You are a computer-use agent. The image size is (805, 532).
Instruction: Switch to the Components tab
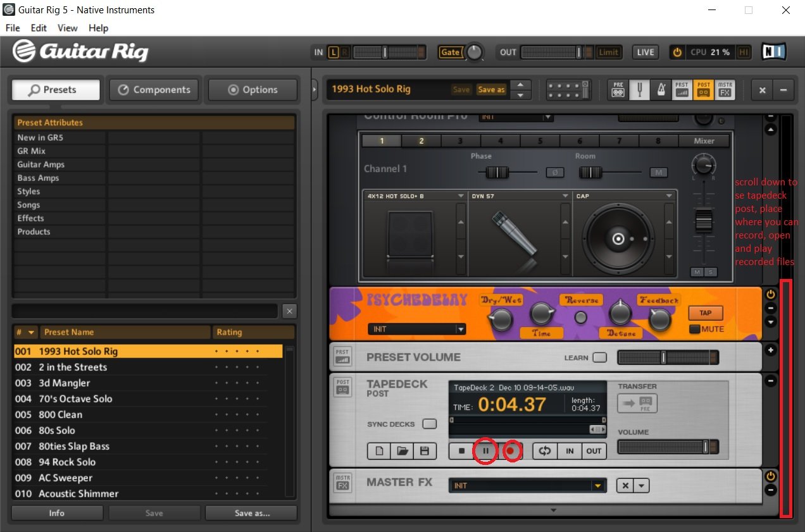coord(154,90)
